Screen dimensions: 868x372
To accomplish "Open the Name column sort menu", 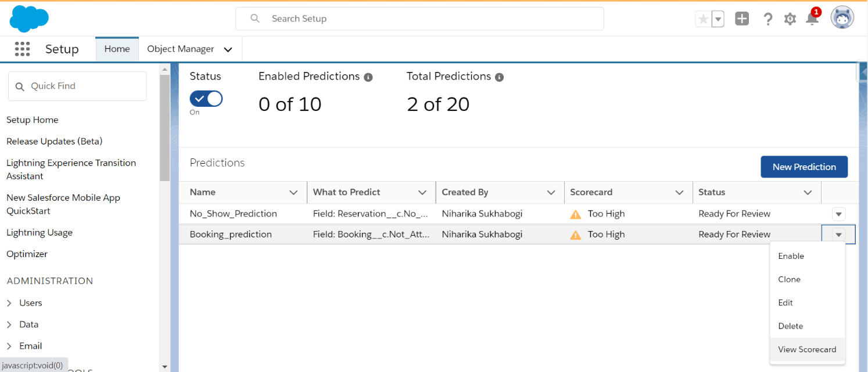I will click(293, 193).
